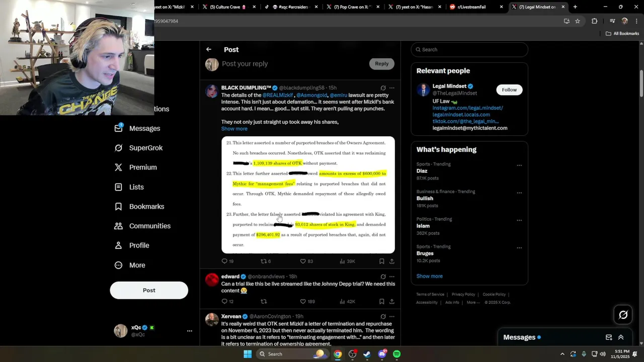The height and width of the screenshot is (362, 644).
Task: Open a new browser tab
Action: click(x=575, y=7)
